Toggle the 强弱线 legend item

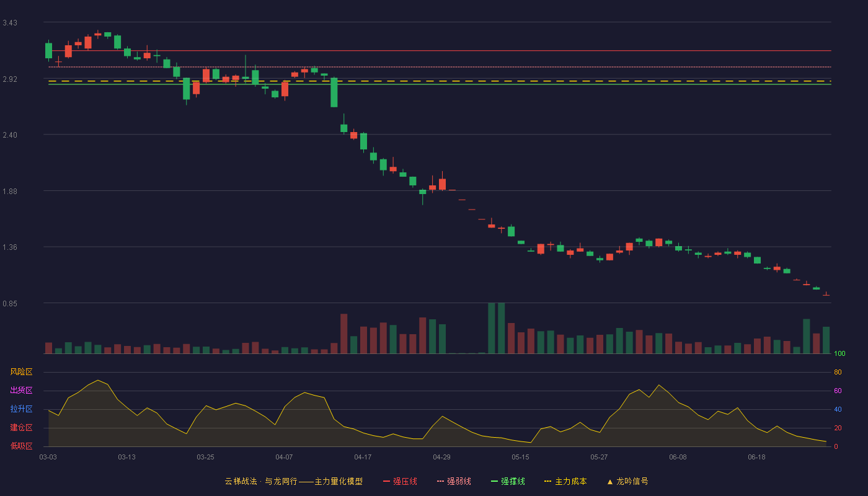(x=454, y=481)
